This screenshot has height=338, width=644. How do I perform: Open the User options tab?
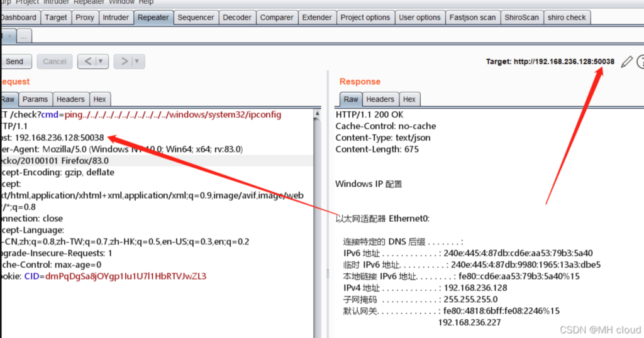pyautogui.click(x=419, y=18)
